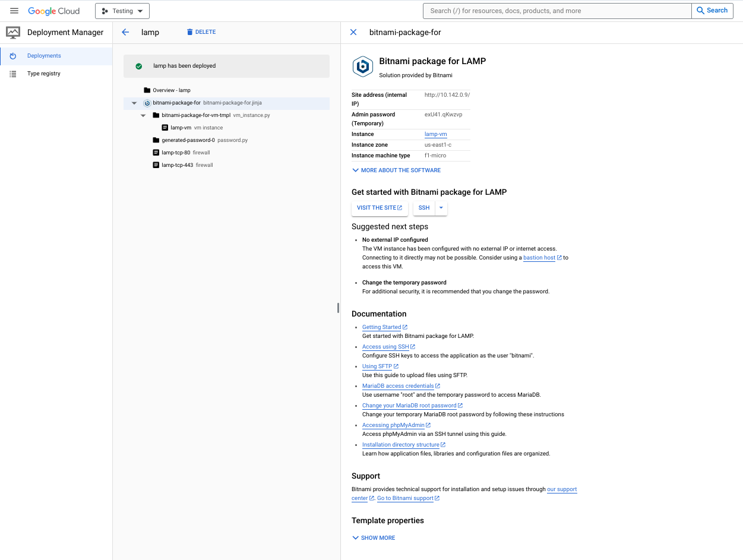Focus the resources search field

(557, 11)
